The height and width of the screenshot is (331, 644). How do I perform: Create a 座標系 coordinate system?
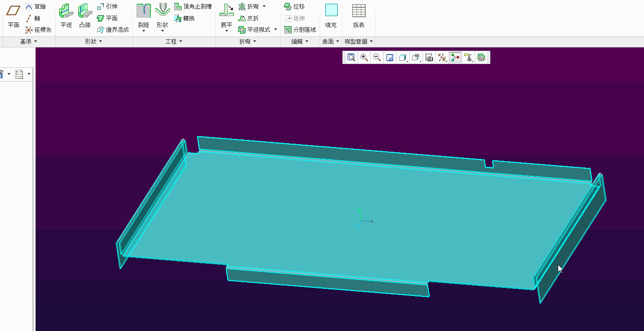38,29
